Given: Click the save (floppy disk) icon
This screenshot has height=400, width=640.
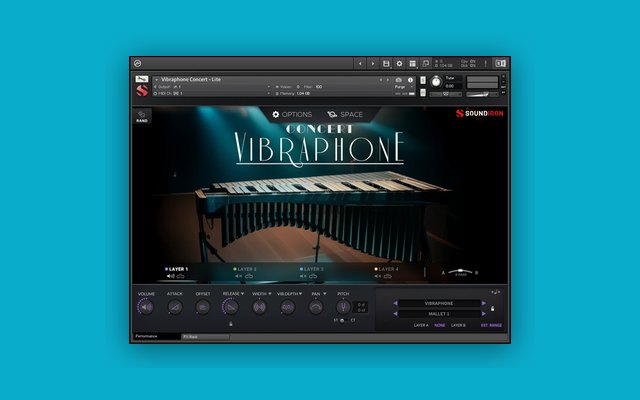Looking at the screenshot, I should [386, 64].
